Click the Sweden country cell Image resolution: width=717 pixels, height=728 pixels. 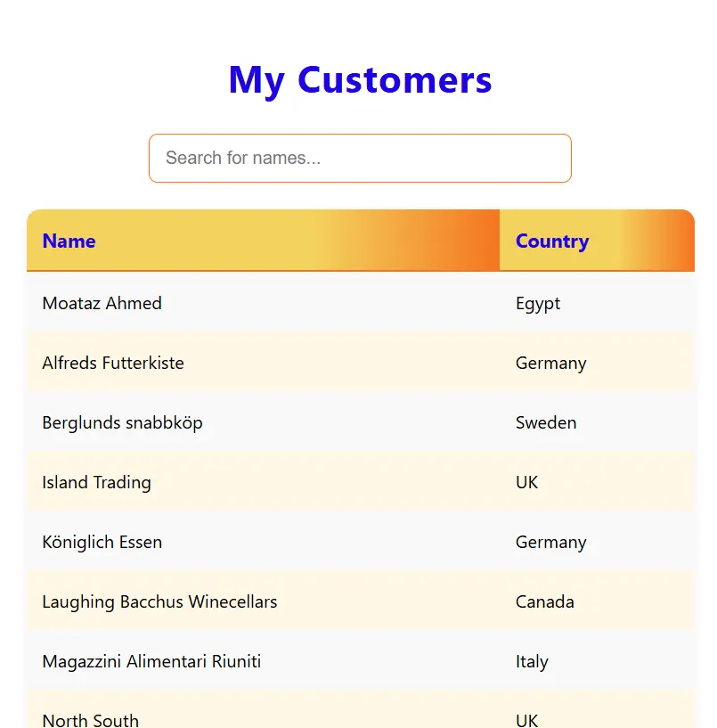tap(546, 422)
